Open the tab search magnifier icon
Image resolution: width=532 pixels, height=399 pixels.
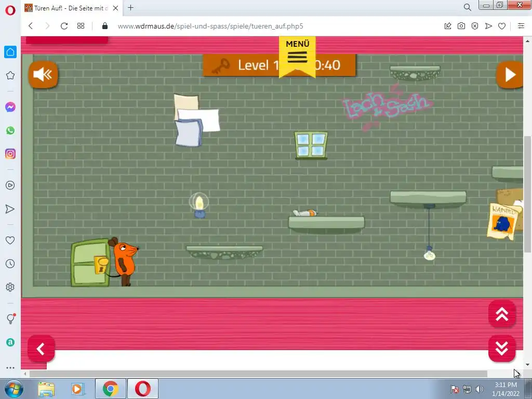click(467, 7)
